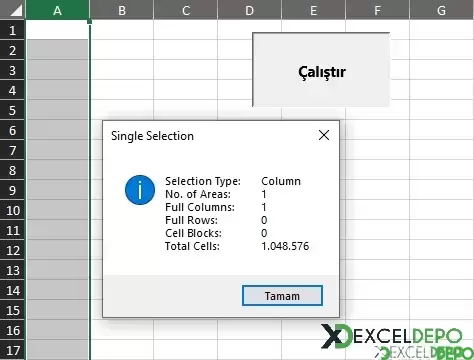Click the 'Column' value text
The width and height of the screenshot is (474, 360).
[281, 181]
